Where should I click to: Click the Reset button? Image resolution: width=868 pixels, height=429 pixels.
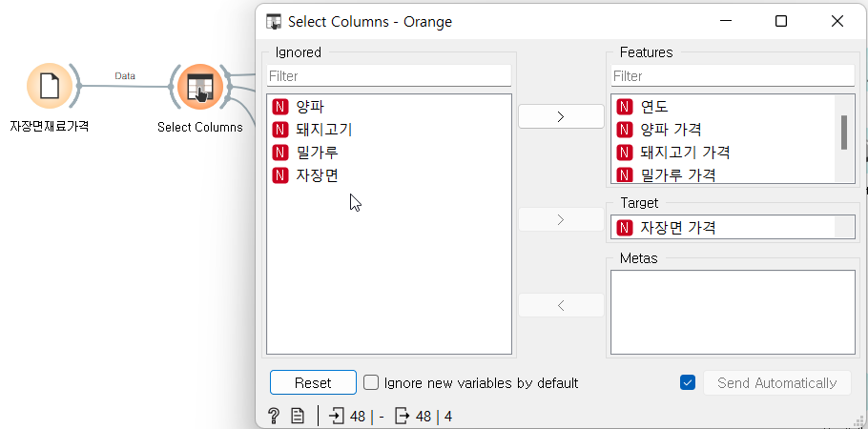pyautogui.click(x=313, y=382)
